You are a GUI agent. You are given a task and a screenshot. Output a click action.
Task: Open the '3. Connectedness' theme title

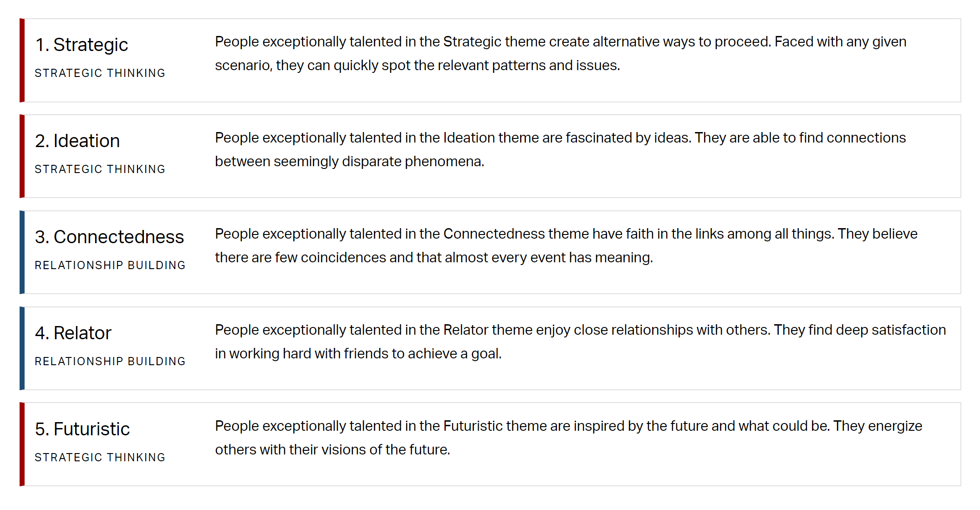pyautogui.click(x=109, y=237)
